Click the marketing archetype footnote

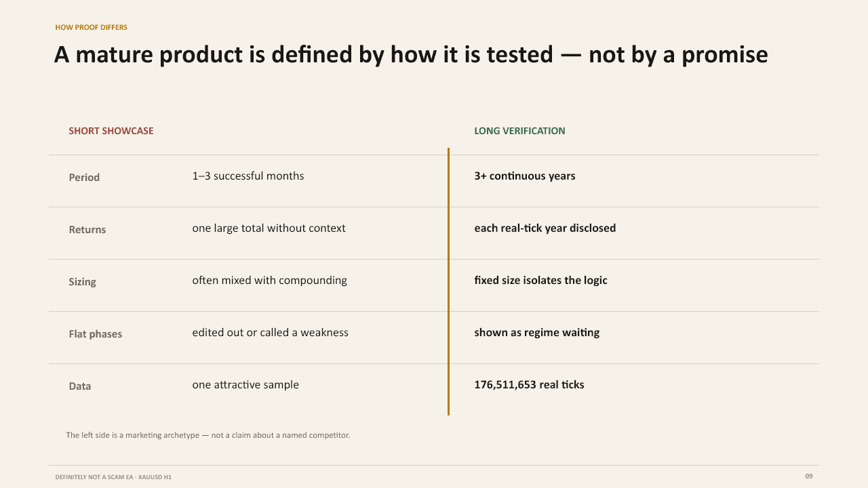click(x=208, y=435)
